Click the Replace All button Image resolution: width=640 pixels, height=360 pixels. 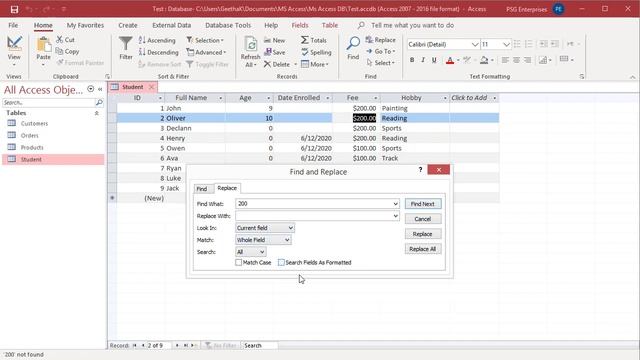pyautogui.click(x=423, y=249)
